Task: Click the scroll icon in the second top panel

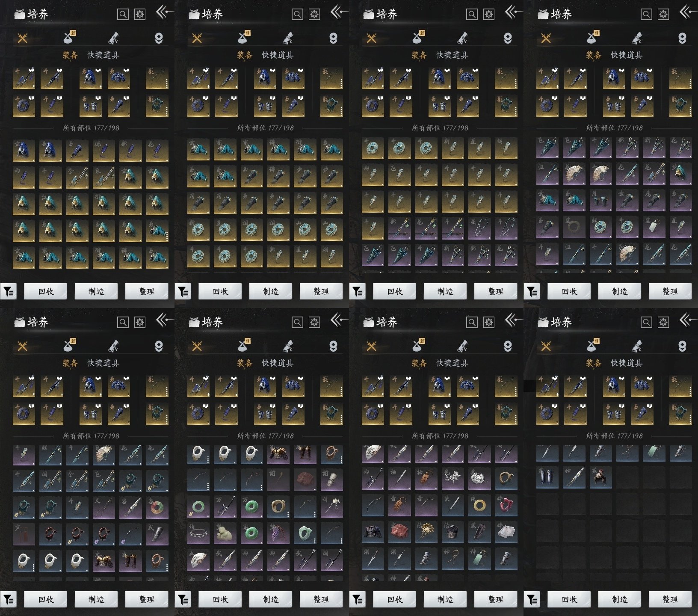Action: tap(288, 38)
